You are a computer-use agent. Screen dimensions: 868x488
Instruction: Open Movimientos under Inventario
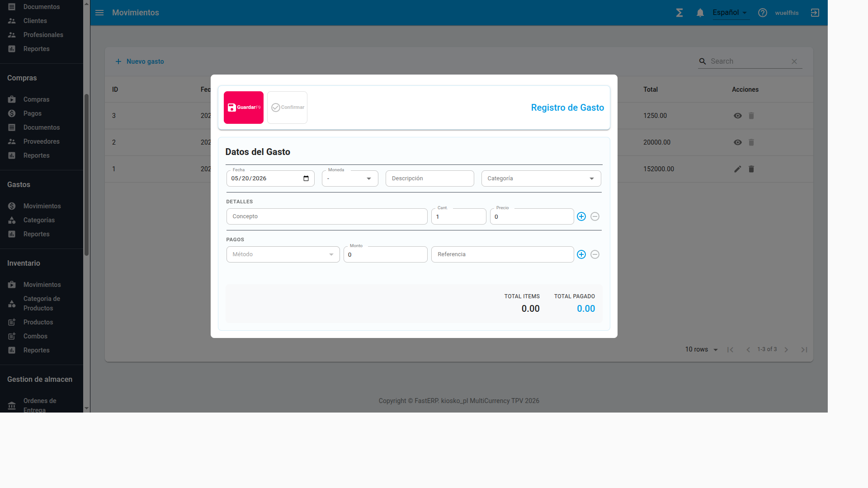coord(42,285)
